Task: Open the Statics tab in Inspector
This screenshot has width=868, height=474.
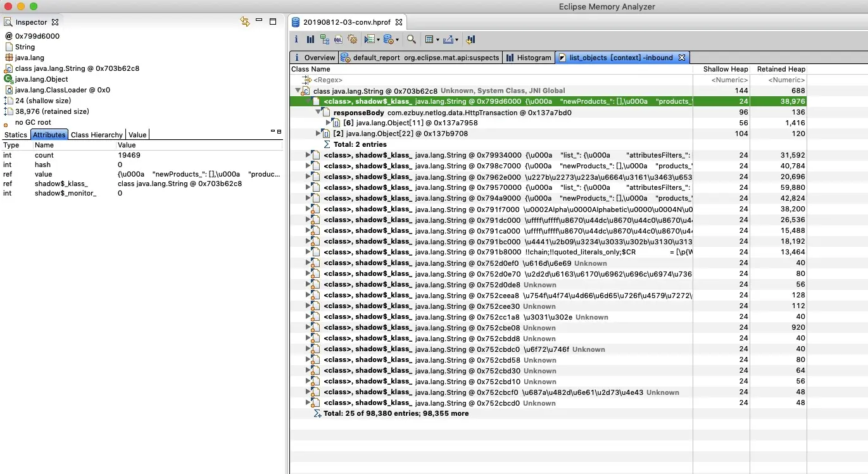Action: [x=16, y=135]
